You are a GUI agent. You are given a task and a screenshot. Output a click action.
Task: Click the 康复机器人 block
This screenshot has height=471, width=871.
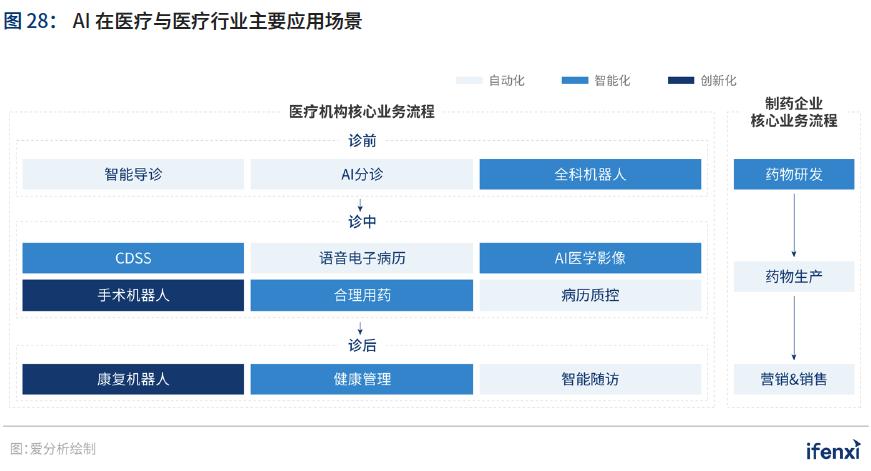point(133,379)
